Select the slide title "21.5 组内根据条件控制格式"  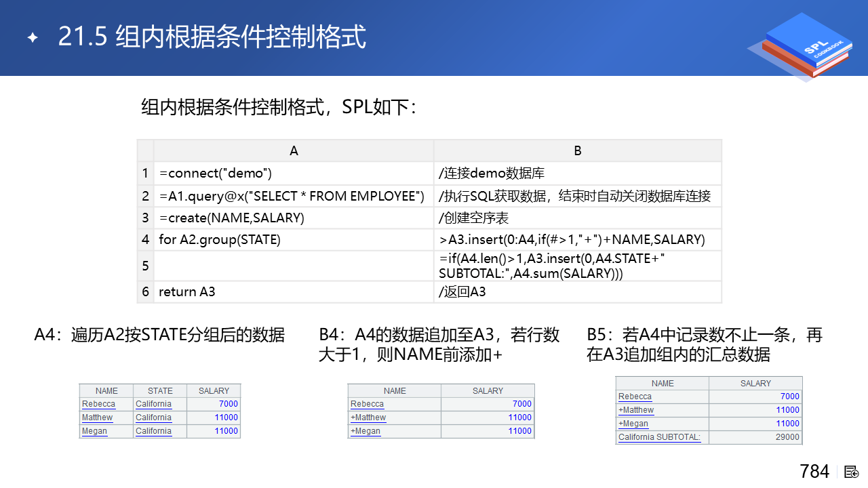click(212, 37)
